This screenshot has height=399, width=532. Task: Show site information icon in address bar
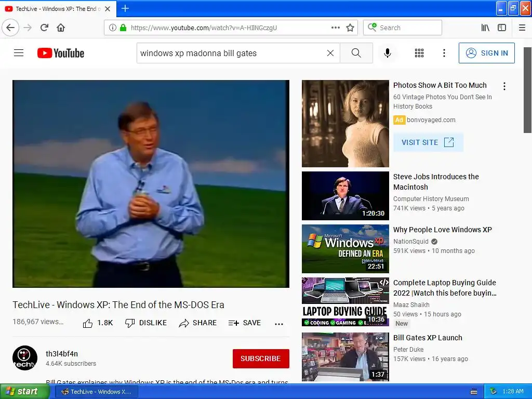coord(113,28)
